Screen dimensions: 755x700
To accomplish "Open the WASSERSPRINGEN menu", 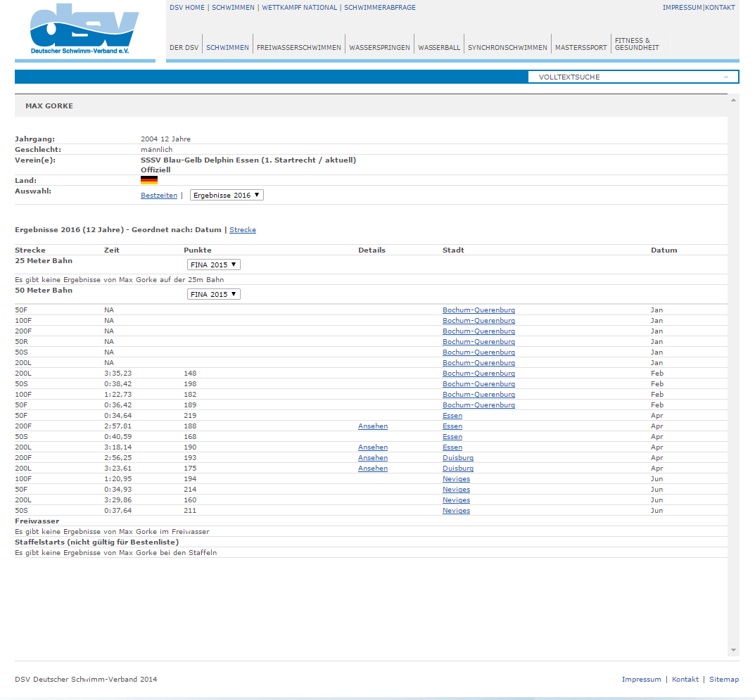I will coord(379,48).
